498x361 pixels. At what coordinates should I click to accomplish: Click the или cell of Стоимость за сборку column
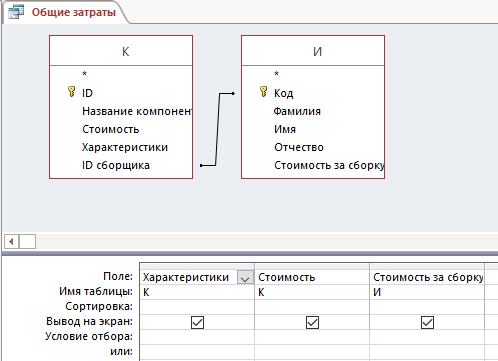[x=427, y=352]
